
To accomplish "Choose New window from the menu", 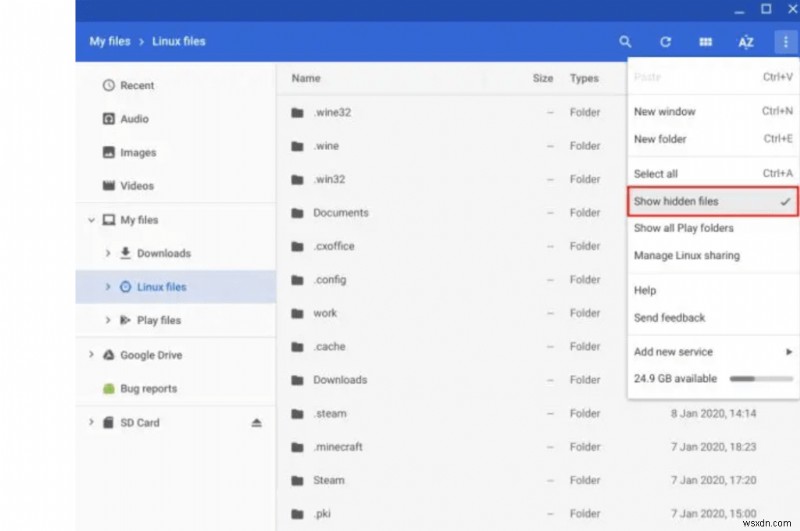I will point(713,112).
